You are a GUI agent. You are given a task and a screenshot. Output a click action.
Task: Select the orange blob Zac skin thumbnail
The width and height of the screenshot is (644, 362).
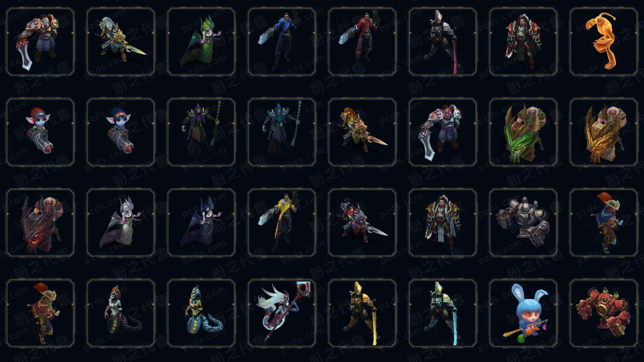[x=603, y=42]
